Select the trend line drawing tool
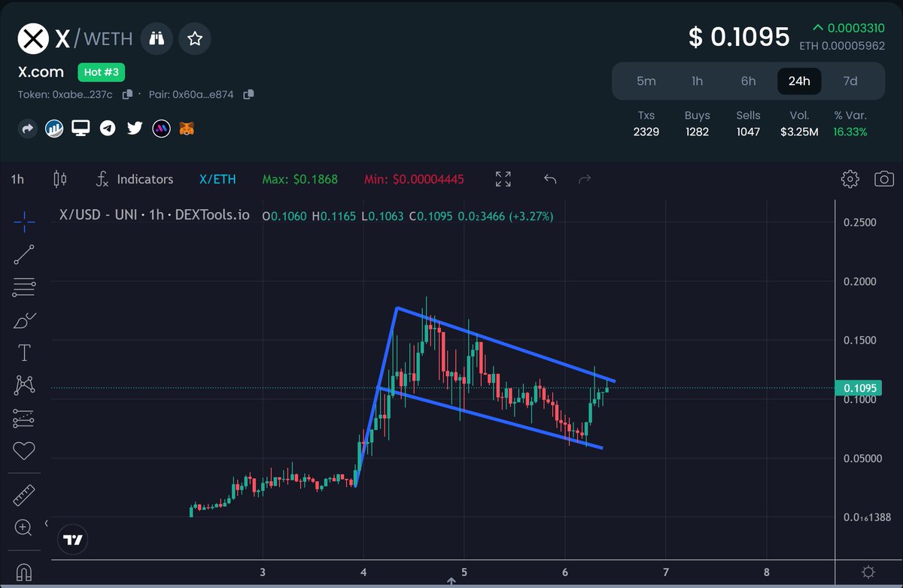This screenshot has height=588, width=903. point(23,253)
